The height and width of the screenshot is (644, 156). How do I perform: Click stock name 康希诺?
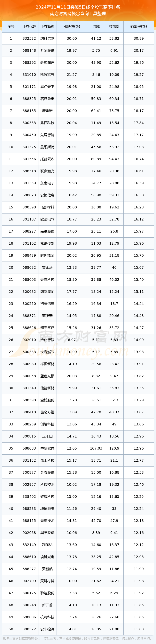pos(47,111)
